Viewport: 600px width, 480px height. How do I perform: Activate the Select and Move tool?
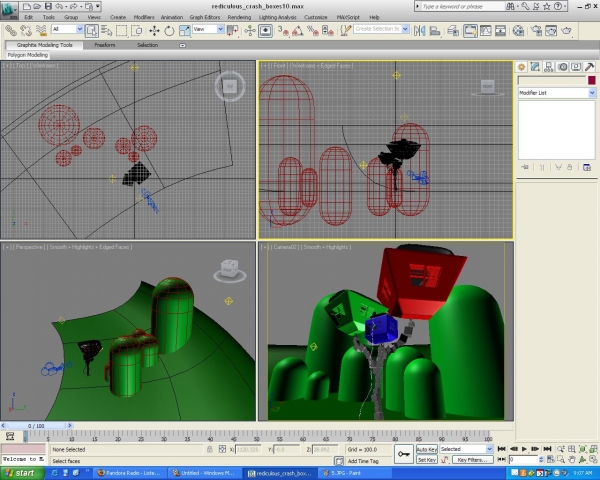(154, 30)
